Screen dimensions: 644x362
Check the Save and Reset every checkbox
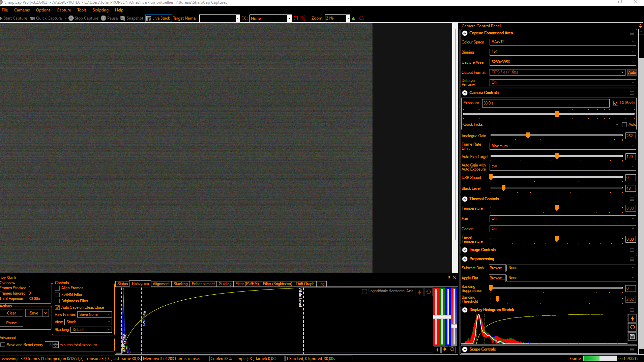pyautogui.click(x=3, y=345)
